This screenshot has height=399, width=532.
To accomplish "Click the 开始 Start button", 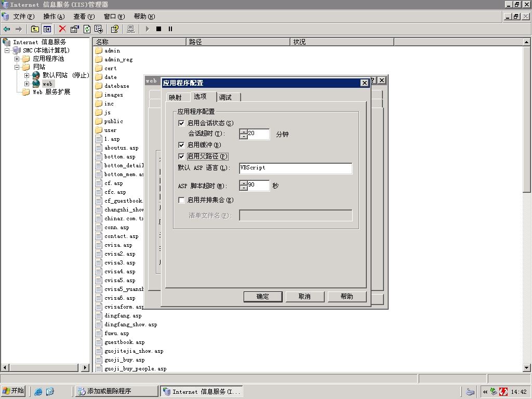I will point(14,391).
